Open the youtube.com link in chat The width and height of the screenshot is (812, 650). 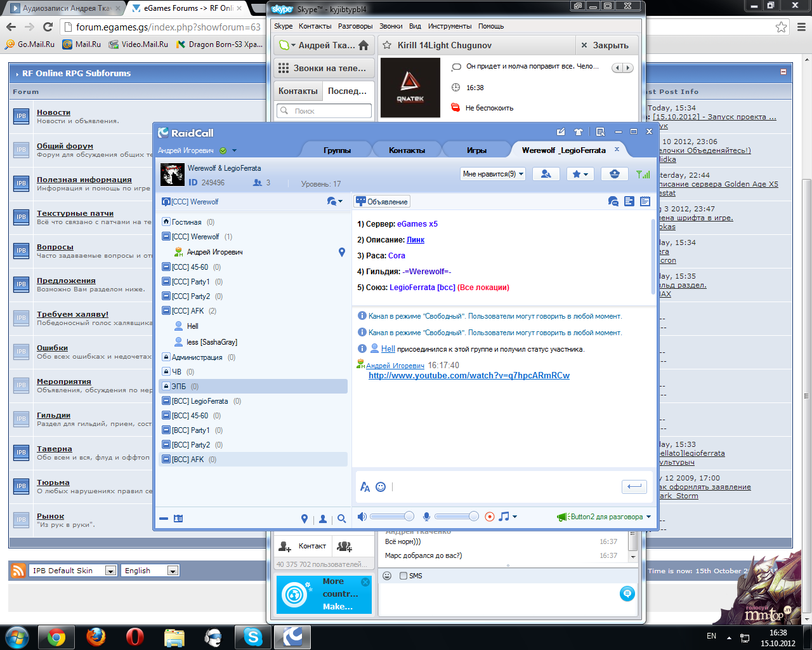click(469, 376)
